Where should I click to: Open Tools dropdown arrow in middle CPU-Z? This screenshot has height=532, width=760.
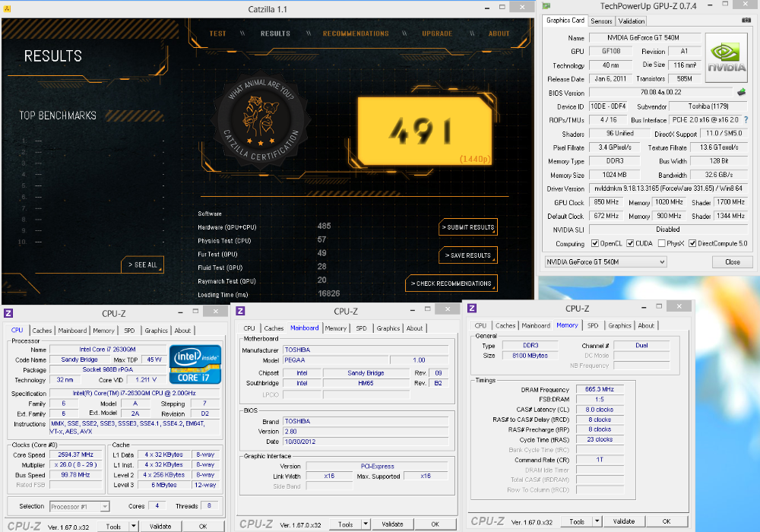point(366,524)
